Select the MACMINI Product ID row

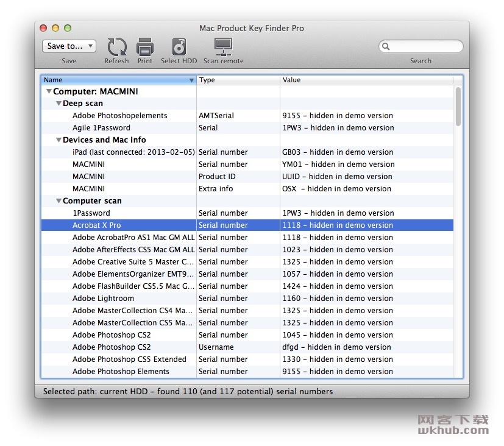click(x=247, y=177)
